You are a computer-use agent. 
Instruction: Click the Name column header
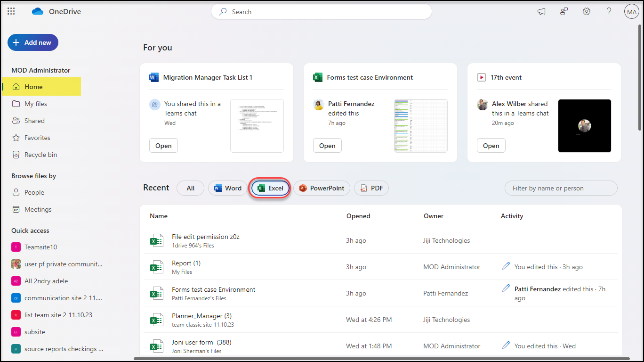point(159,216)
